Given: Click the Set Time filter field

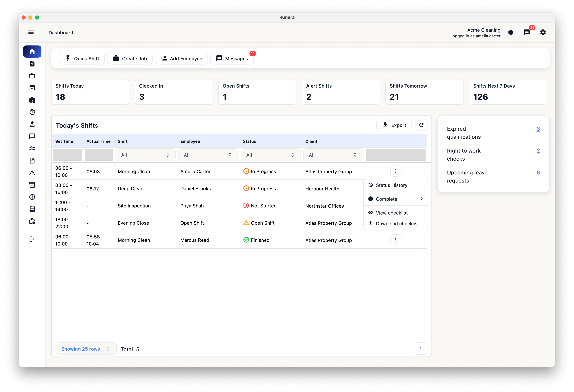Looking at the screenshot, I should click(x=67, y=155).
